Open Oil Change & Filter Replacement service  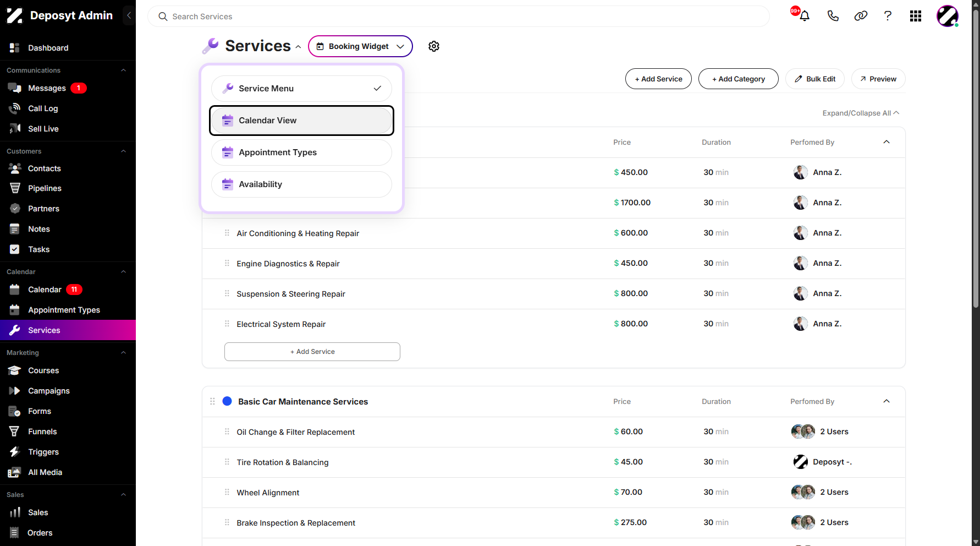[296, 432]
